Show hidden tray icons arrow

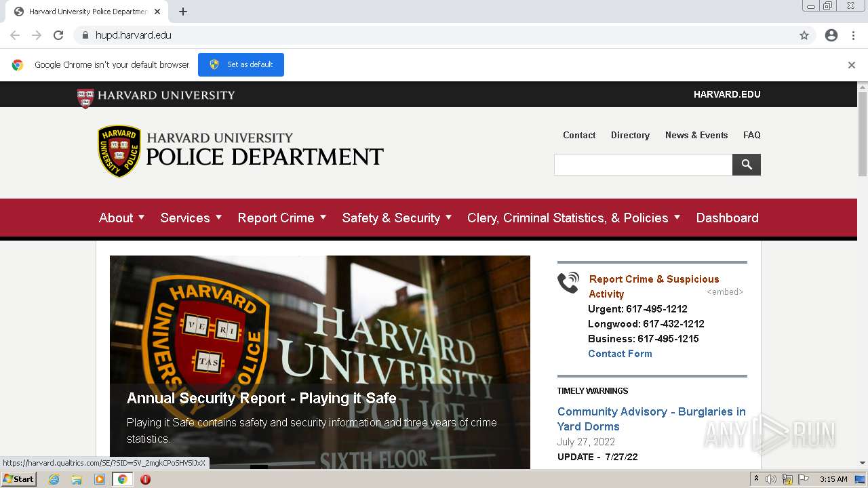click(x=757, y=479)
